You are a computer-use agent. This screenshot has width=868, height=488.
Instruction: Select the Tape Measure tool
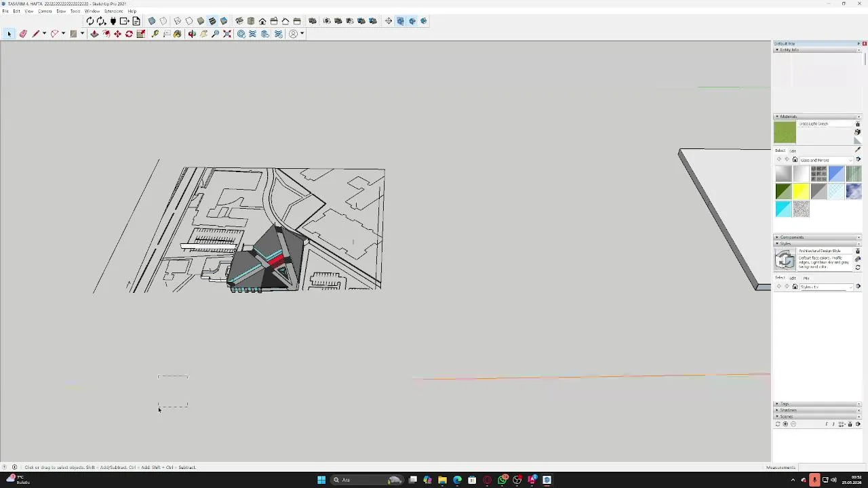[155, 34]
